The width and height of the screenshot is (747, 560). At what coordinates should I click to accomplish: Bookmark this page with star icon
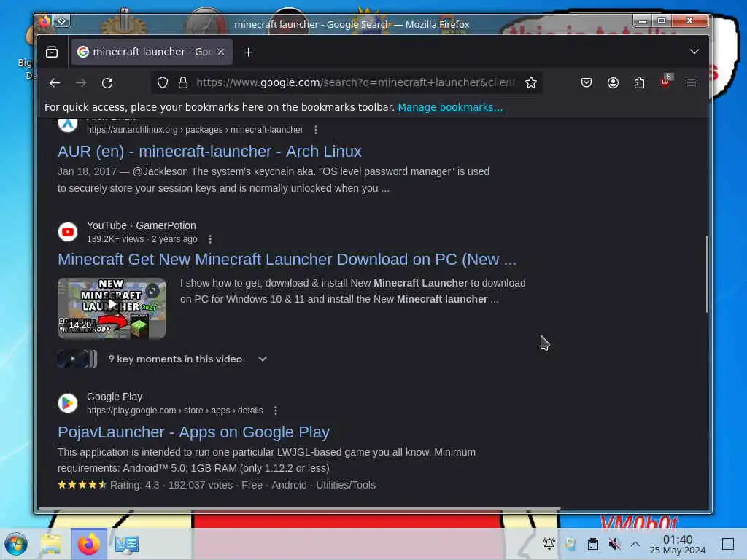(x=531, y=83)
